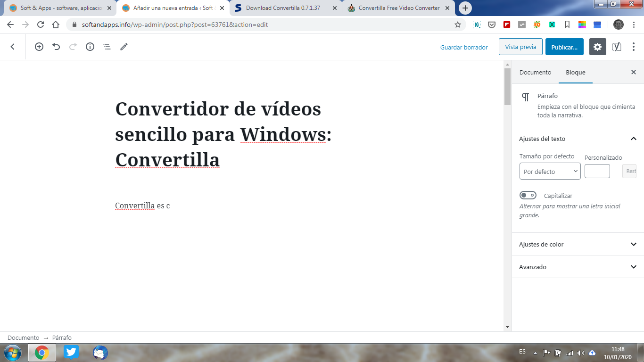Click the Pocket extension icon
Viewport: 644px width, 362px height.
[x=492, y=25]
